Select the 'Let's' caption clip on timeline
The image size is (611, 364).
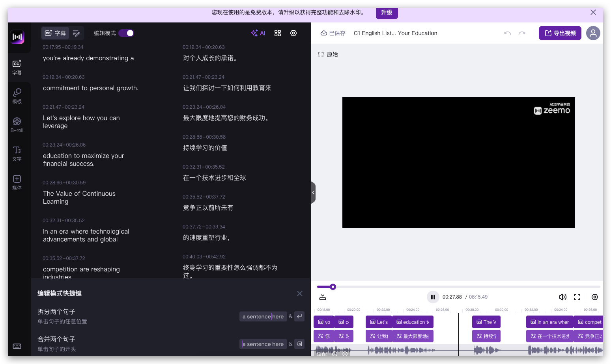(379, 322)
